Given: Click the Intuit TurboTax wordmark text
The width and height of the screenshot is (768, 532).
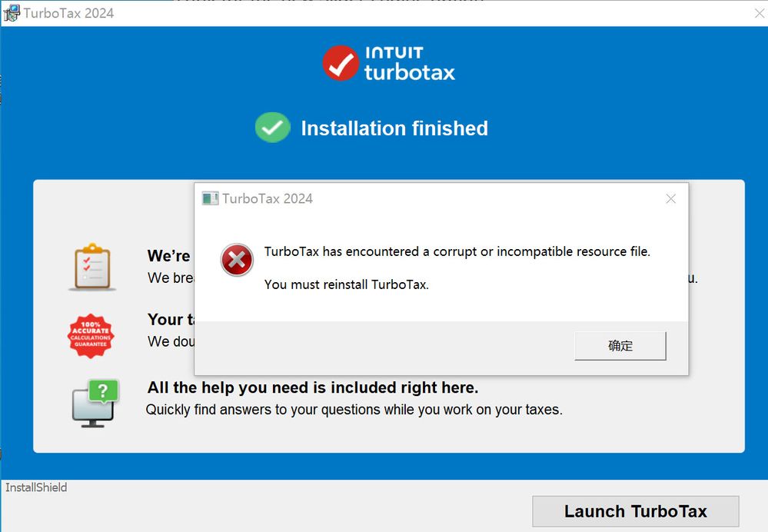Looking at the screenshot, I should coord(409,63).
